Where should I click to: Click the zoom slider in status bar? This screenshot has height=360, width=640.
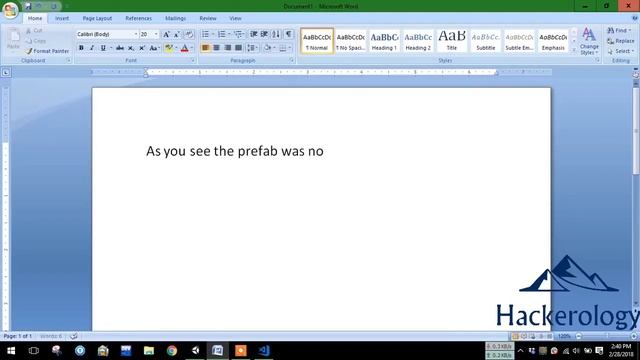tap(606, 336)
